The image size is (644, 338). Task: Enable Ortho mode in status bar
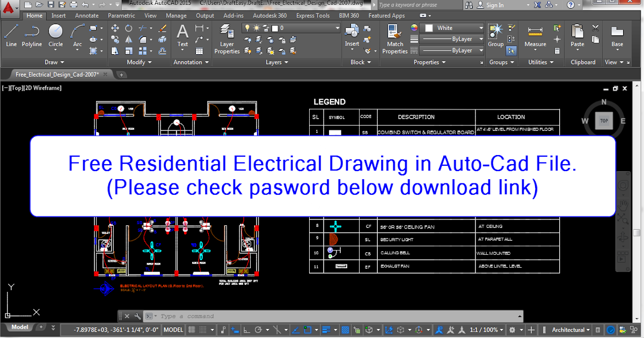pyautogui.click(x=246, y=329)
